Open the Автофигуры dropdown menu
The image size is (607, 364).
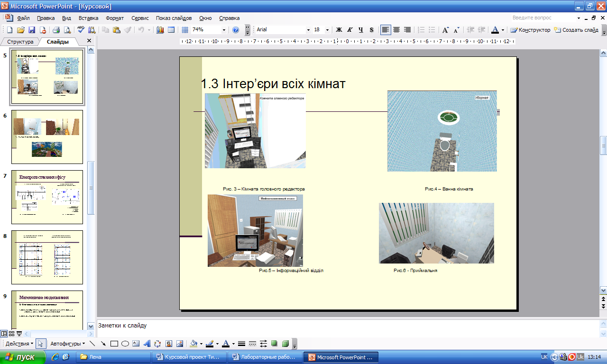pyautogui.click(x=68, y=344)
